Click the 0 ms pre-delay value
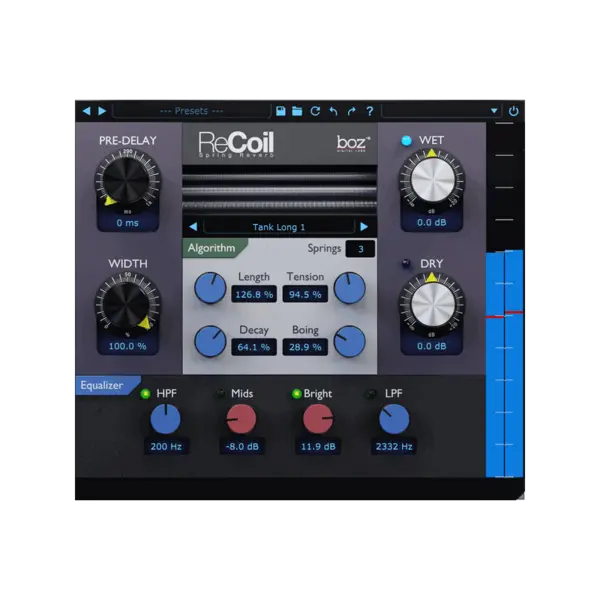 (x=127, y=223)
